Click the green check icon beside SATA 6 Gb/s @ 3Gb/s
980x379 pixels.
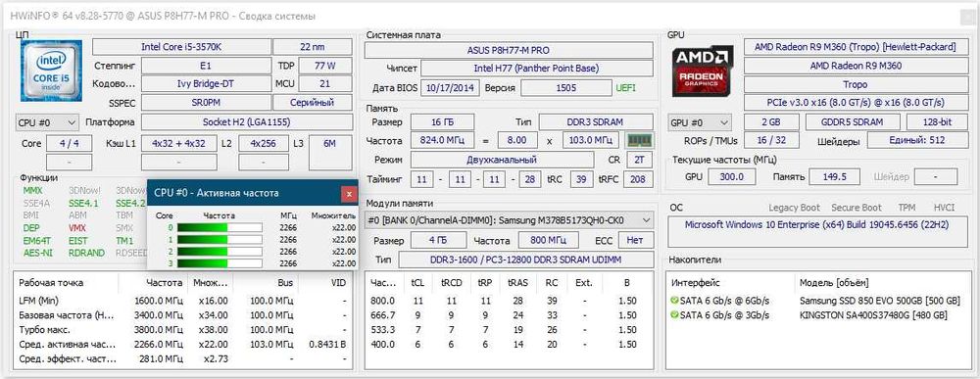coord(674,315)
